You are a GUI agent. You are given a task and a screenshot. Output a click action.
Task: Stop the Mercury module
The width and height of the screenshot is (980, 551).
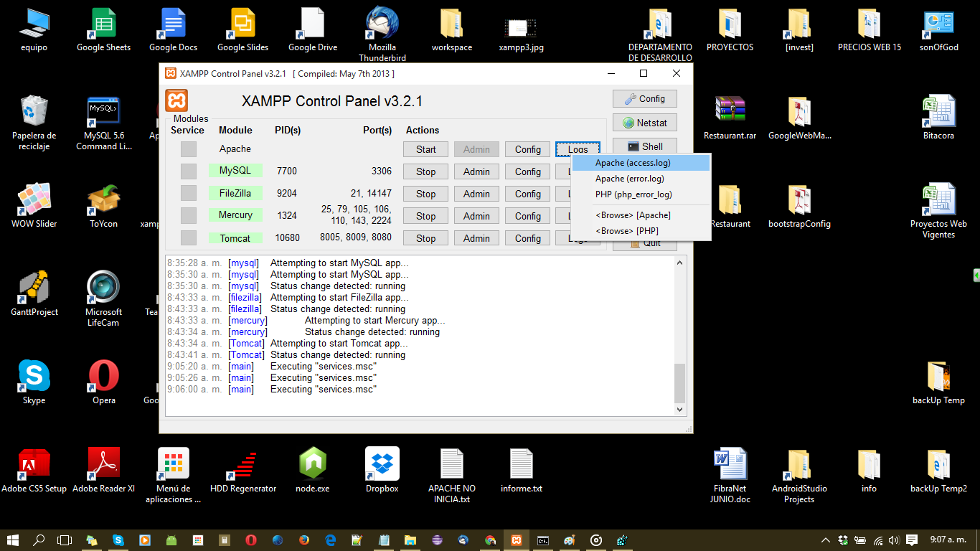tap(426, 216)
